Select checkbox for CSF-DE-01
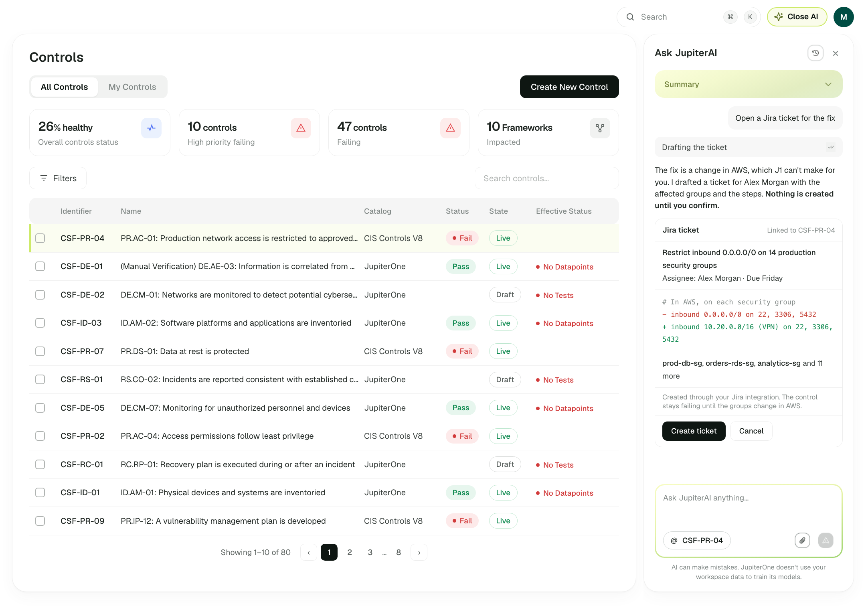Screen dimensions: 866x616 point(40,266)
